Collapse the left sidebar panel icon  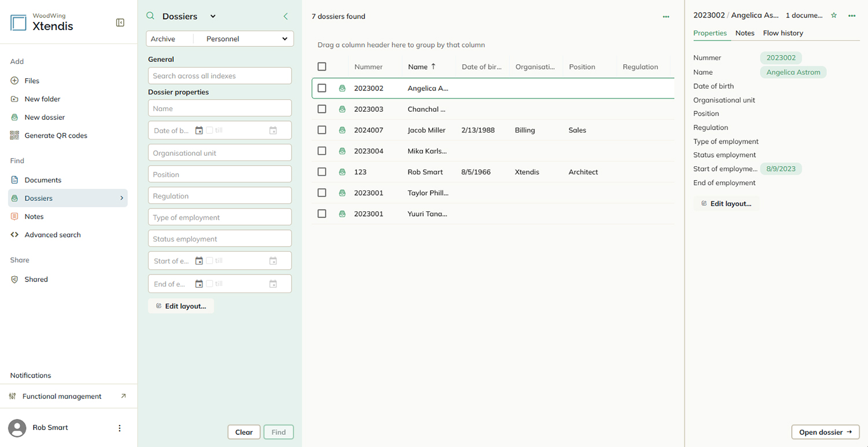(x=120, y=23)
